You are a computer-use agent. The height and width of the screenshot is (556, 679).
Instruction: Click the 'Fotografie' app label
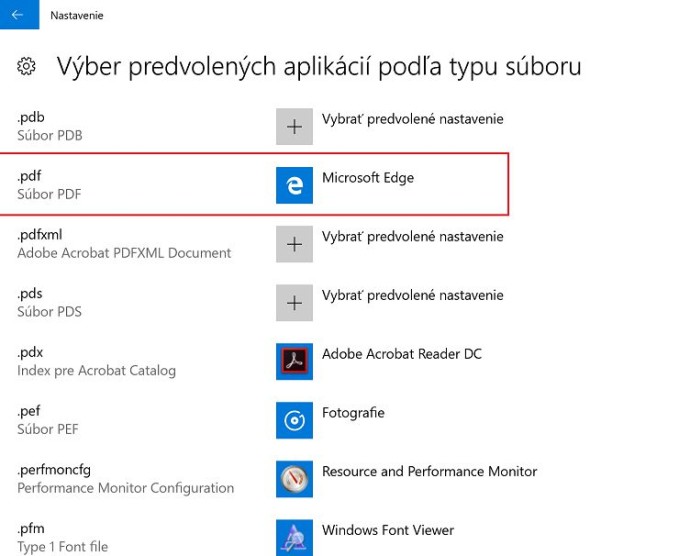(353, 413)
